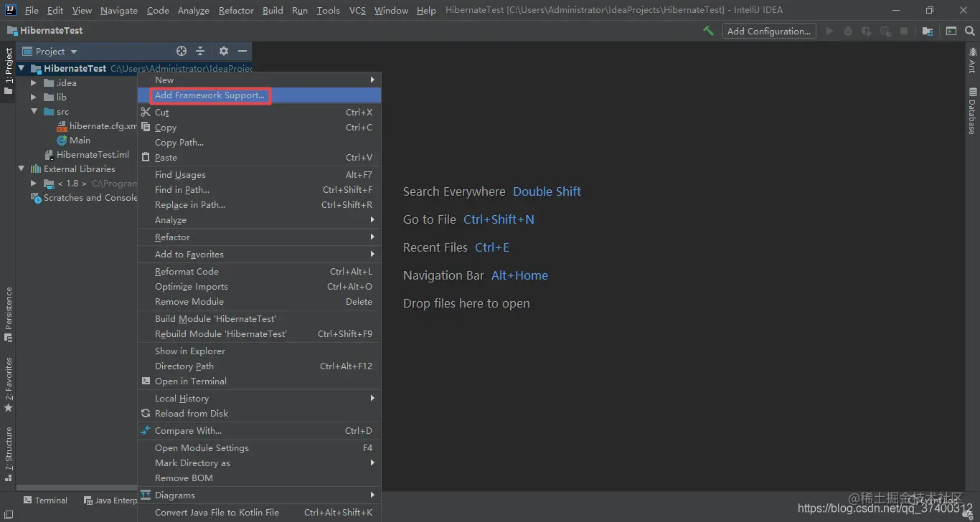Image resolution: width=980 pixels, height=522 pixels.
Task: Choose Show in Explorer menu item
Action: click(259, 351)
